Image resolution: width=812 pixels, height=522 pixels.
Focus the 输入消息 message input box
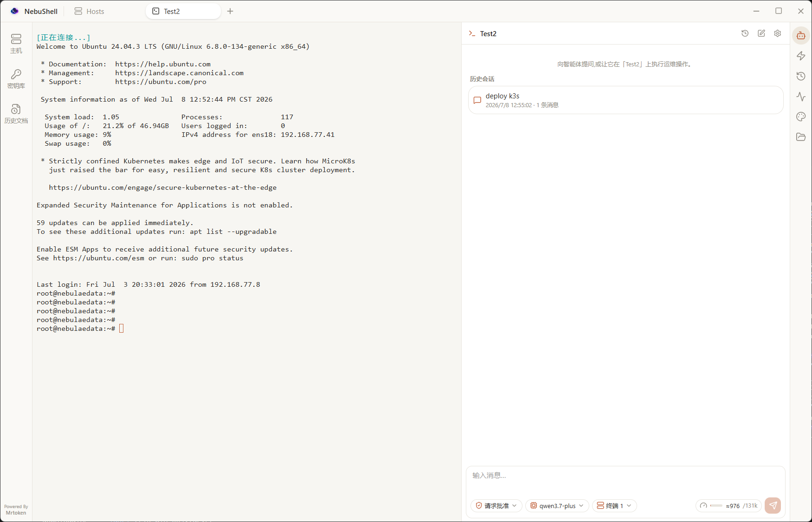[x=625, y=480]
